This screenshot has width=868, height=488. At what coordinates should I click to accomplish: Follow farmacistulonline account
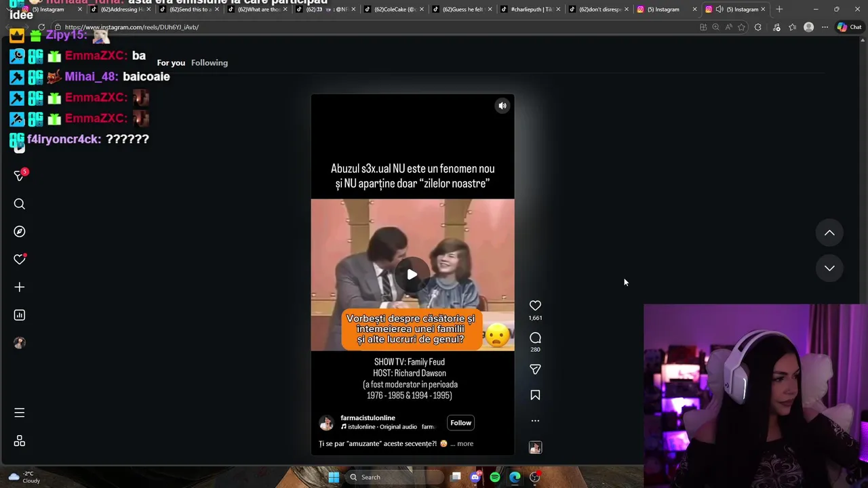[460, 423]
